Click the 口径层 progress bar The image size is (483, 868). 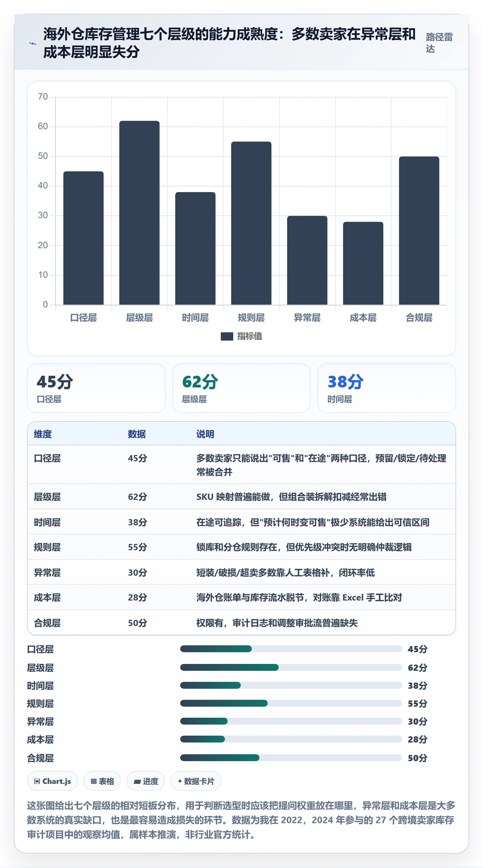[x=291, y=649]
